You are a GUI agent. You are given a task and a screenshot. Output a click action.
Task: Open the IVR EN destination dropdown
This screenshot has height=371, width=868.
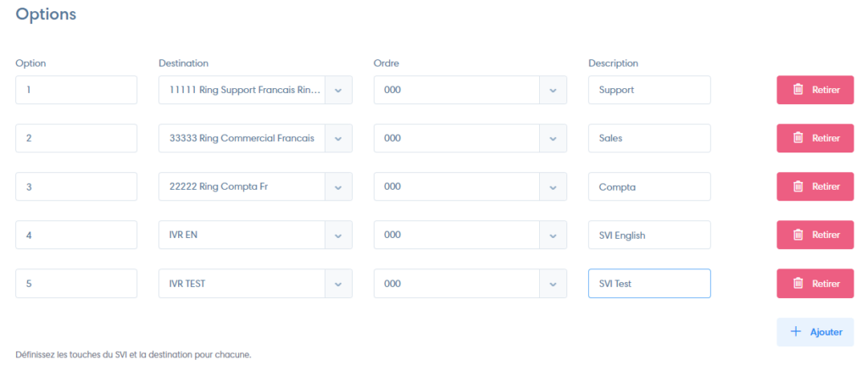(x=338, y=235)
